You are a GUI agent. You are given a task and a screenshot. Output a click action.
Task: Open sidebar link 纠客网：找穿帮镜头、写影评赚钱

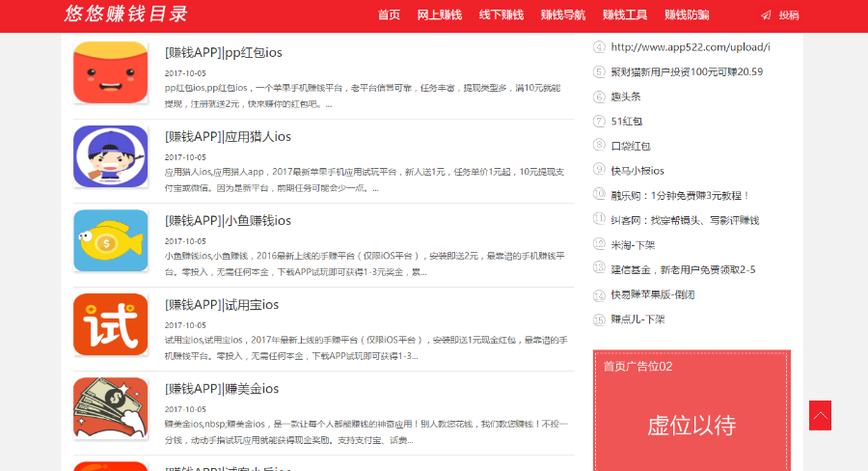685,220
